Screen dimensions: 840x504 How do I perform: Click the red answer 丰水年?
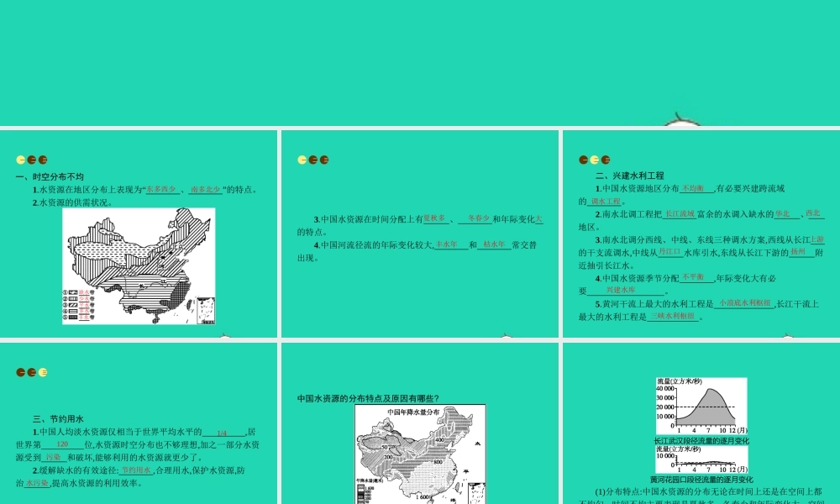click(x=446, y=244)
